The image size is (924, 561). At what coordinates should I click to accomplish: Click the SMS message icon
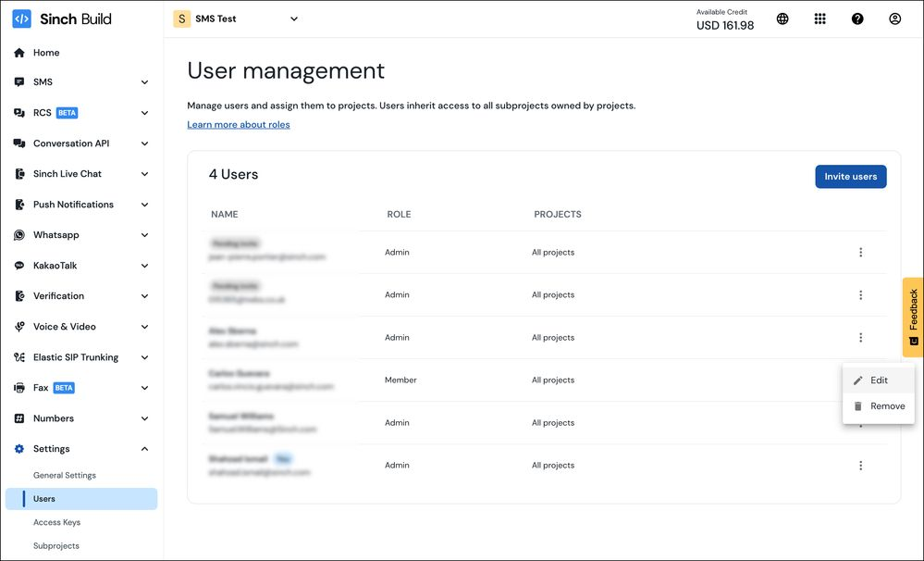point(19,82)
